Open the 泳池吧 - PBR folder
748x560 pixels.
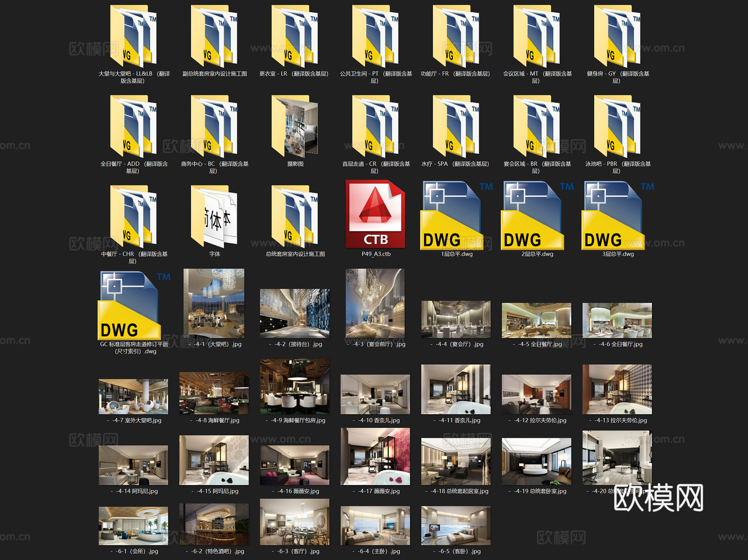(x=617, y=126)
